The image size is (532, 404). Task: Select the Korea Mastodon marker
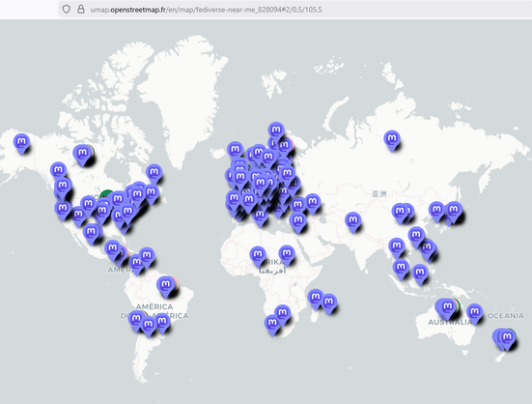tap(436, 213)
